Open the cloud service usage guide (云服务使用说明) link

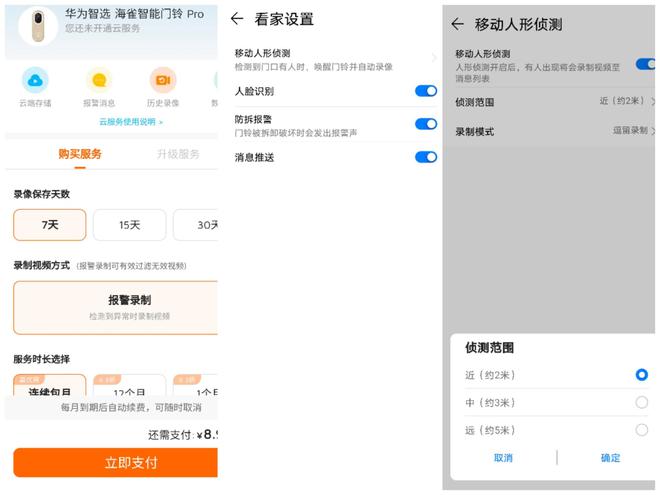click(131, 122)
